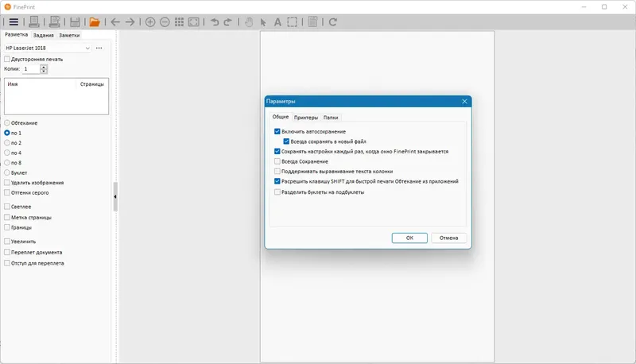Toggle Двусторонняя печать checkbox
Image resolution: width=636 pixels, height=364 pixels.
point(7,59)
